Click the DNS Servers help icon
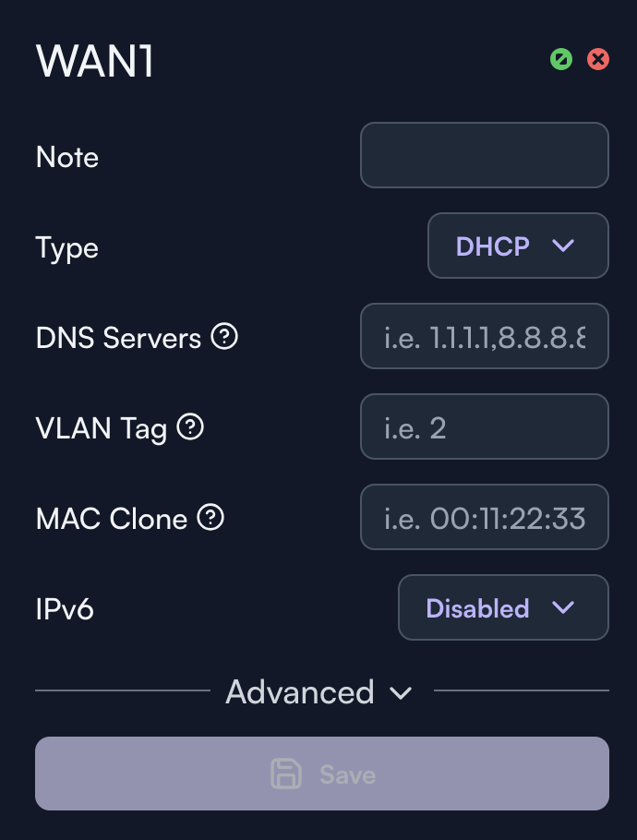The width and height of the screenshot is (637, 840). 224,337
